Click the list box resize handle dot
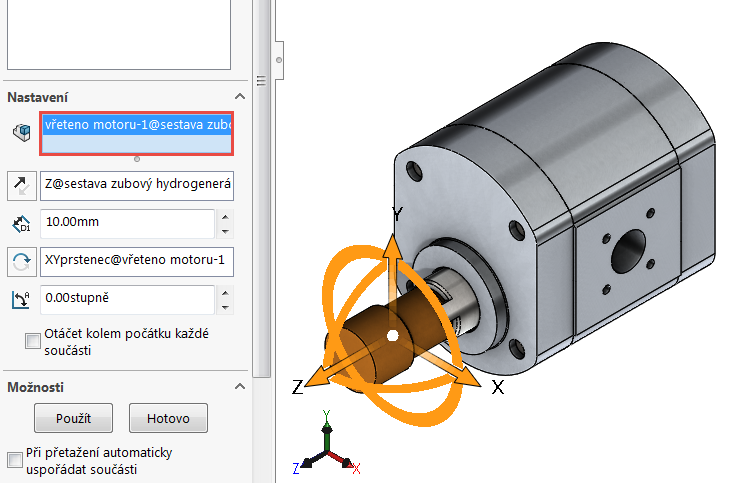 [137, 159]
